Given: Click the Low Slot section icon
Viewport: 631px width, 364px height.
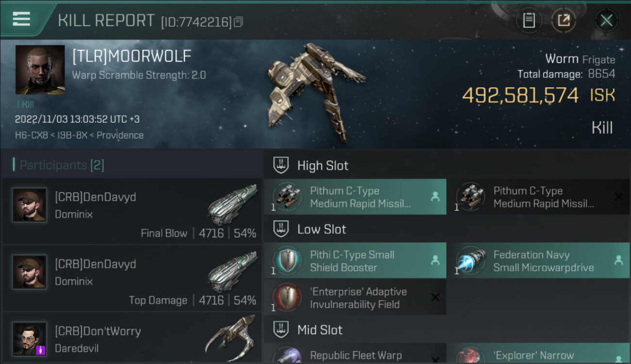Looking at the screenshot, I should coord(281,229).
